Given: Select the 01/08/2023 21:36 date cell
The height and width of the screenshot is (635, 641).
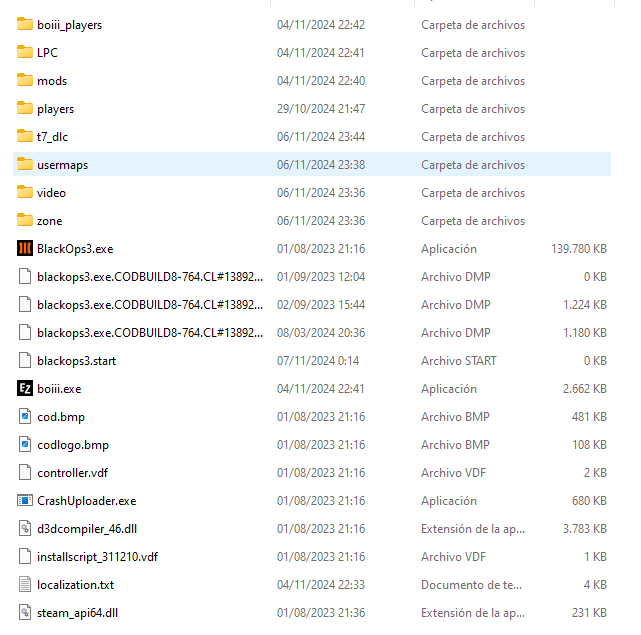Looking at the screenshot, I should click(x=321, y=613).
